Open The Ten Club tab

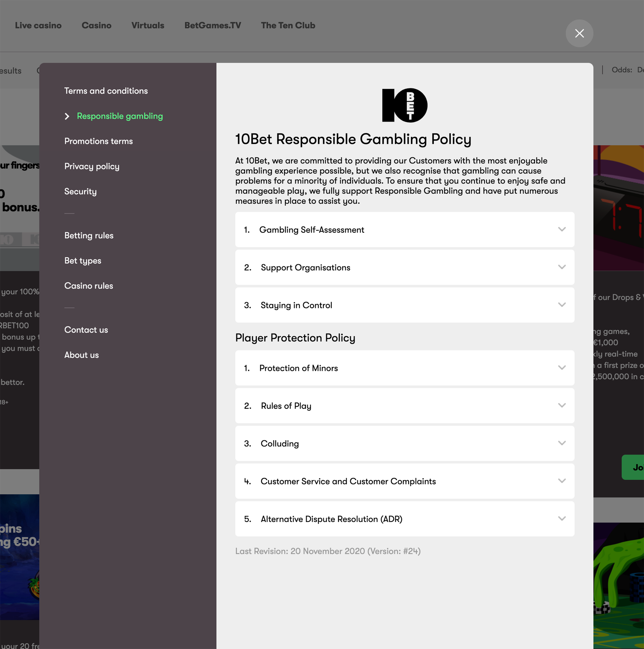[288, 25]
